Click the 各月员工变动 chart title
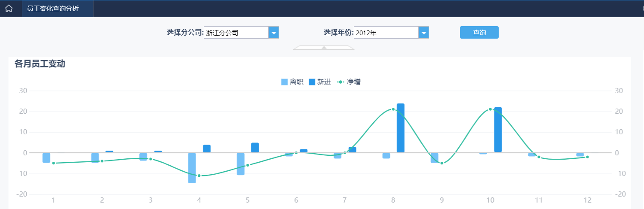The height and width of the screenshot is (209, 644). [40, 64]
